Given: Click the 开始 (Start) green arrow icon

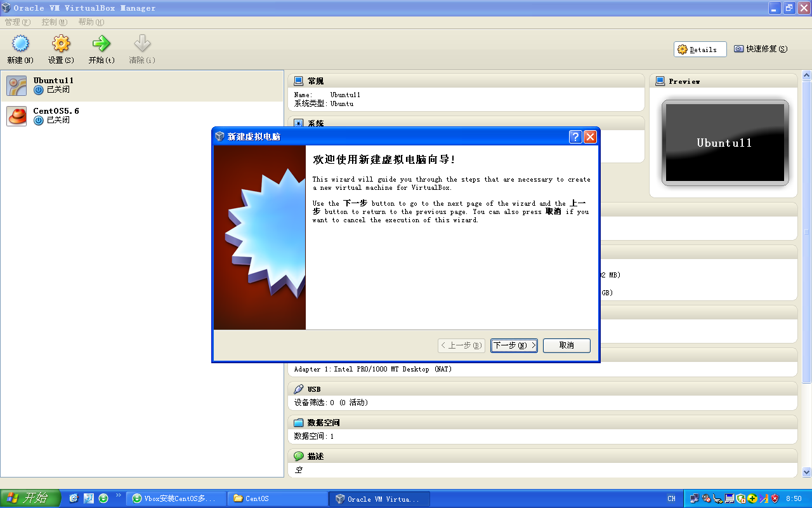Looking at the screenshot, I should coord(101,44).
